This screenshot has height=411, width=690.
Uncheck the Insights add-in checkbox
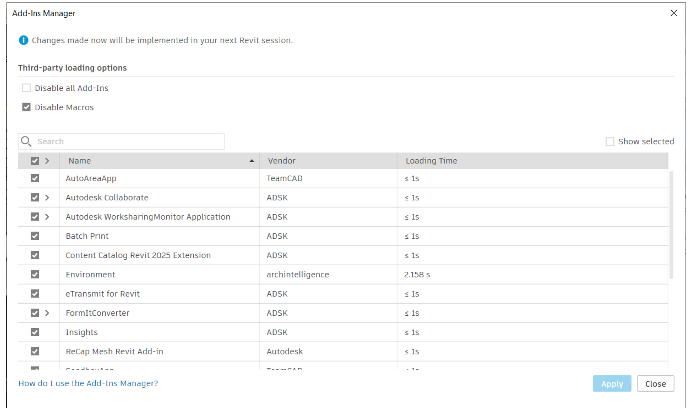tap(35, 332)
